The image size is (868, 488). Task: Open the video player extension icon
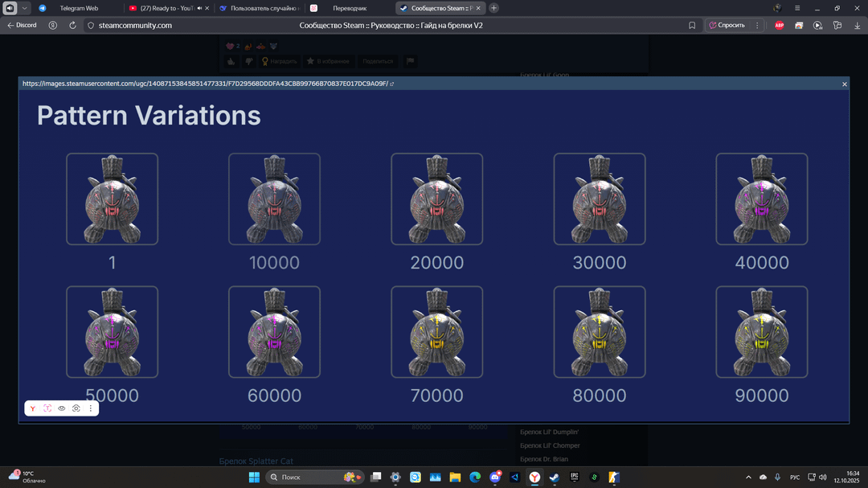[817, 26]
